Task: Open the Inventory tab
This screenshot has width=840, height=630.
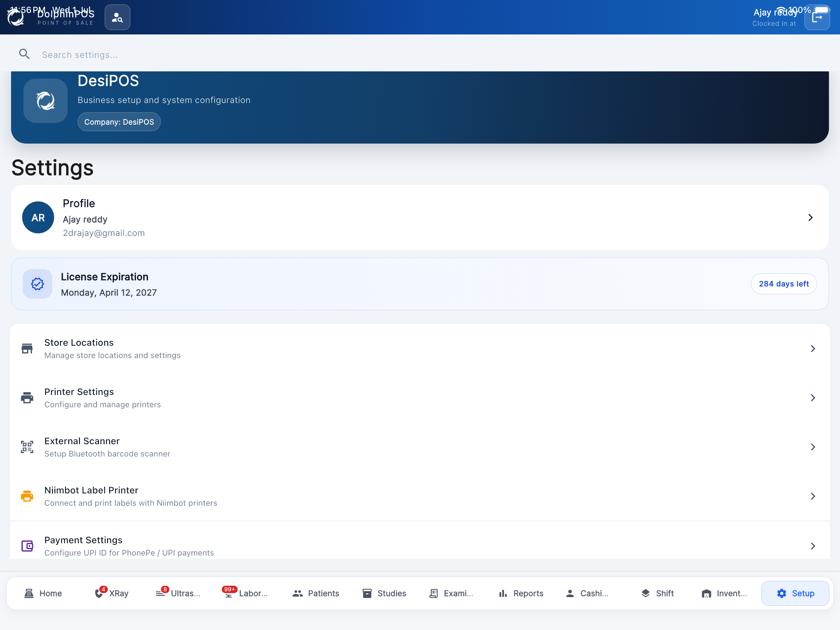Action: pos(724,593)
